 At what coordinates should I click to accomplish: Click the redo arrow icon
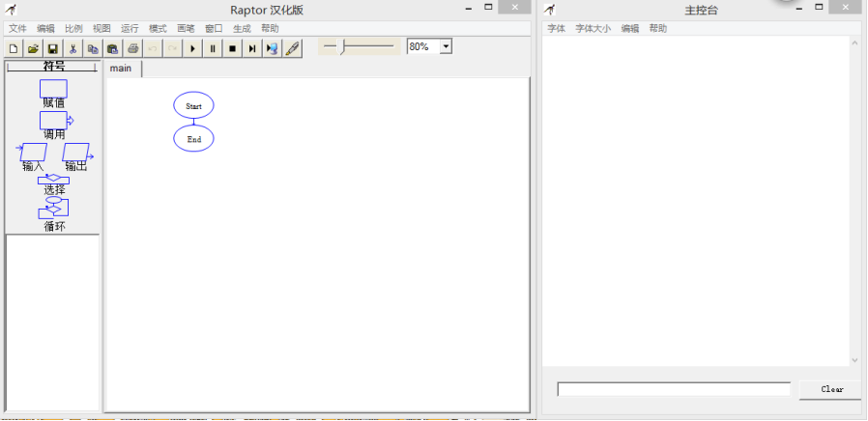click(x=173, y=48)
